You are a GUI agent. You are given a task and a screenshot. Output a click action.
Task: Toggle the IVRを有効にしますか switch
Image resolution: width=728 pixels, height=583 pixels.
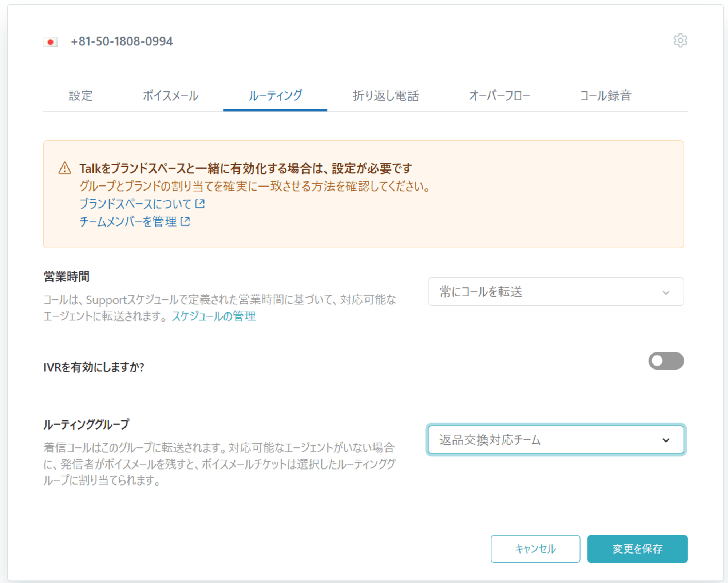click(x=666, y=361)
